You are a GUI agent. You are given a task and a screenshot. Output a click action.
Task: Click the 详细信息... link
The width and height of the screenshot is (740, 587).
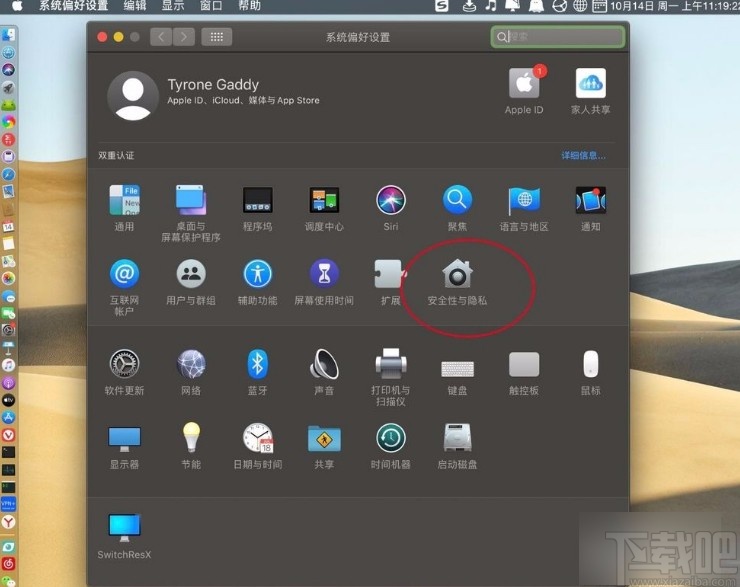tap(583, 155)
